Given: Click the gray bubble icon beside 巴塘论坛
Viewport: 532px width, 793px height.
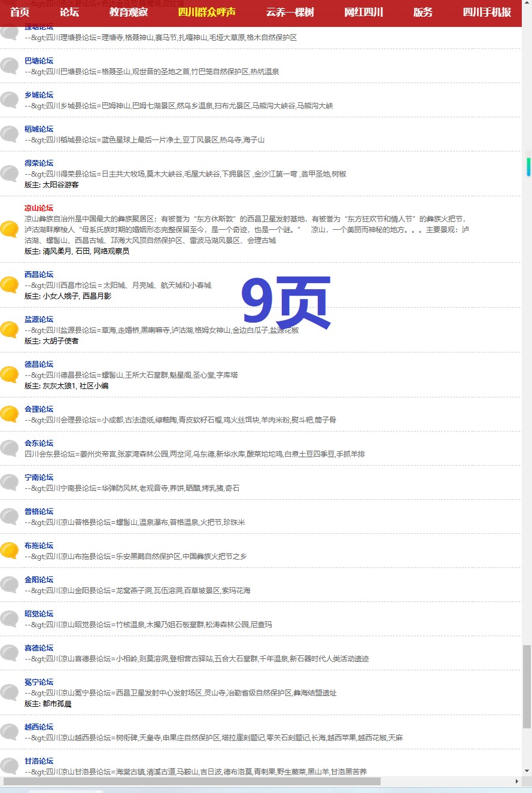Looking at the screenshot, I should pyautogui.click(x=10, y=66).
